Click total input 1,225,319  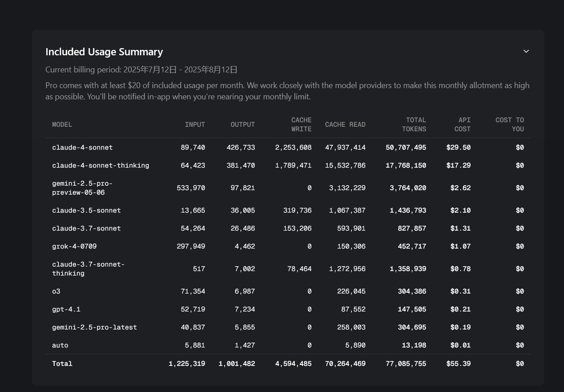(187, 364)
